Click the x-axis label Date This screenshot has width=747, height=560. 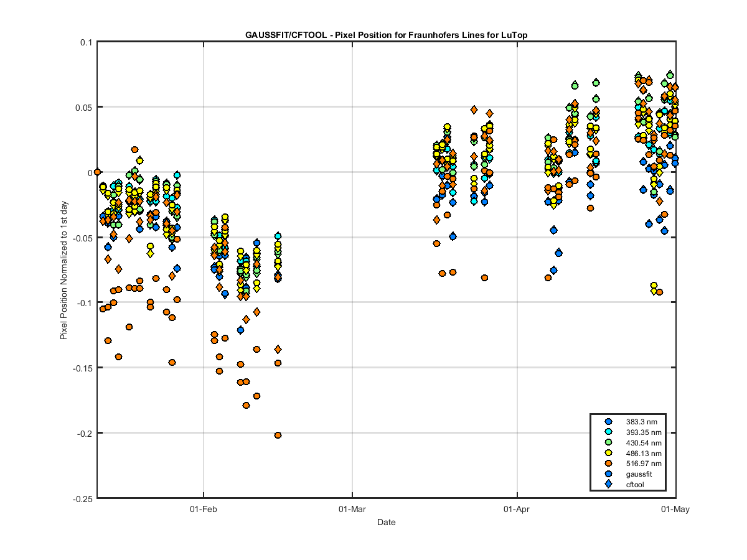click(x=386, y=522)
